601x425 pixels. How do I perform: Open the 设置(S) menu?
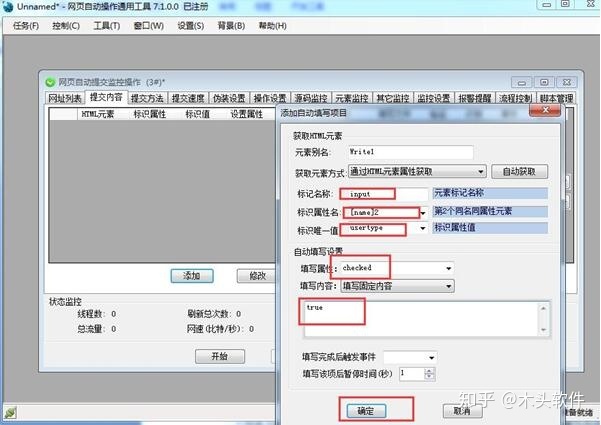point(190,26)
